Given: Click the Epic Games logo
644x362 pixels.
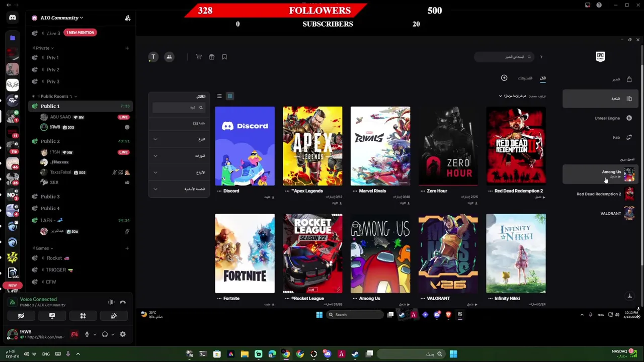Looking at the screenshot, I should (x=600, y=57).
